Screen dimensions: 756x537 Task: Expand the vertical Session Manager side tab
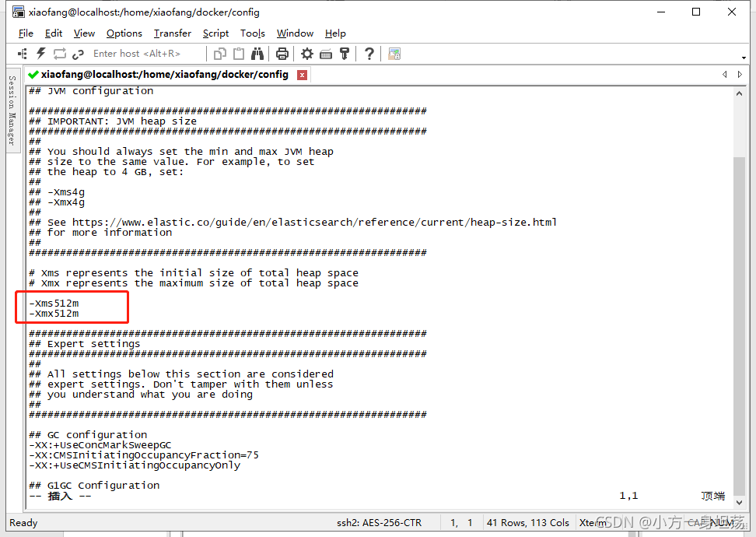[x=12, y=111]
